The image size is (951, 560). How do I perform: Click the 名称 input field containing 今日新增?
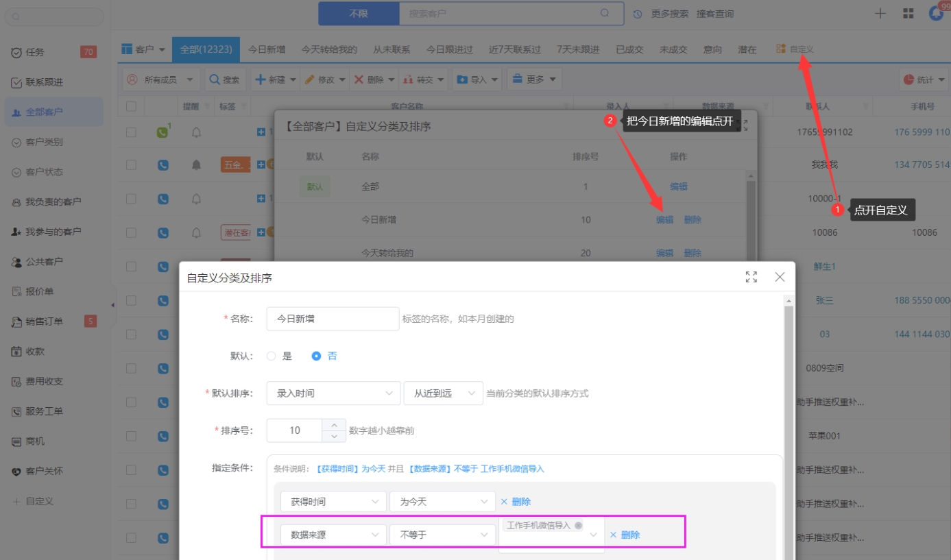pyautogui.click(x=333, y=319)
